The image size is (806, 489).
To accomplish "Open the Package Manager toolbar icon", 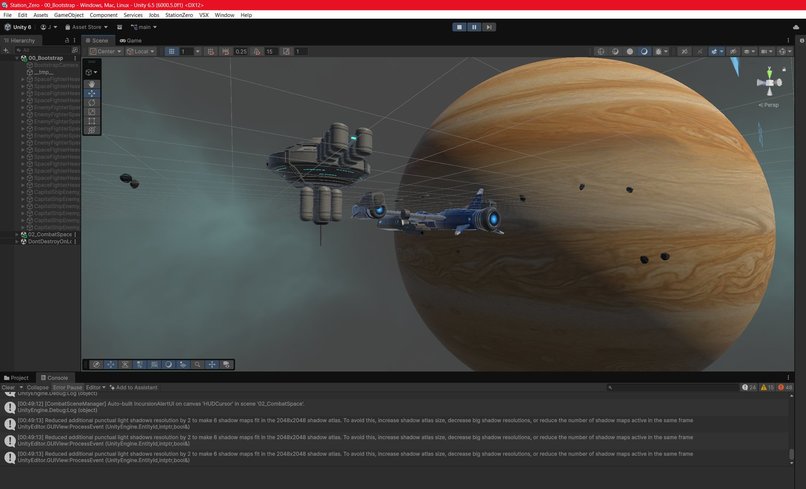I will pyautogui.click(x=119, y=27).
